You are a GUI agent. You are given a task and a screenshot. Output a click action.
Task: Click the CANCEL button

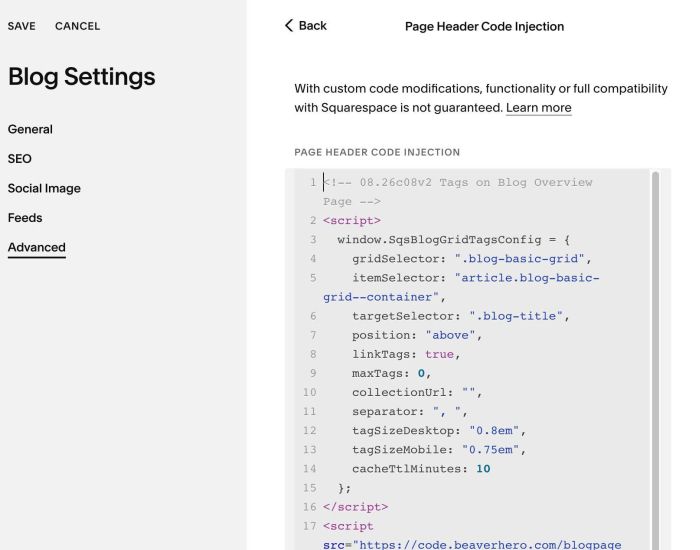tap(77, 26)
